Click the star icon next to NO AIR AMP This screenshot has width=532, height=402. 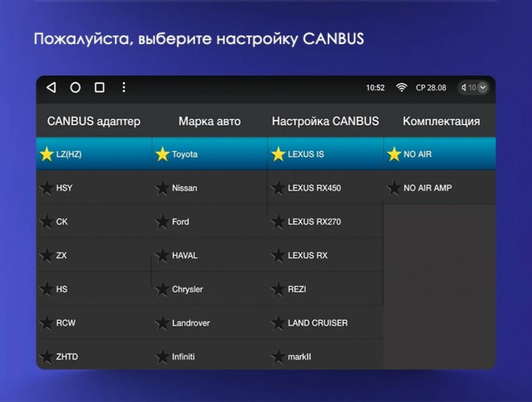[x=393, y=188]
